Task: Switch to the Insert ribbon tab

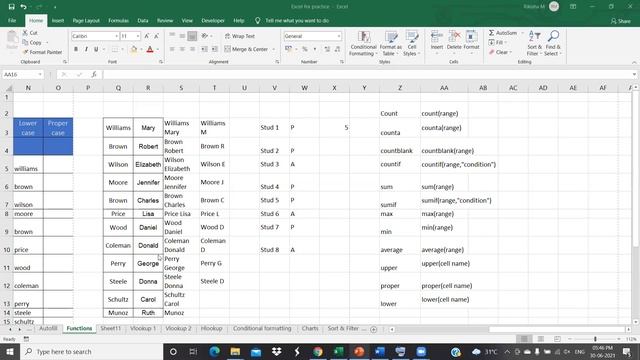Action: pos(58,20)
